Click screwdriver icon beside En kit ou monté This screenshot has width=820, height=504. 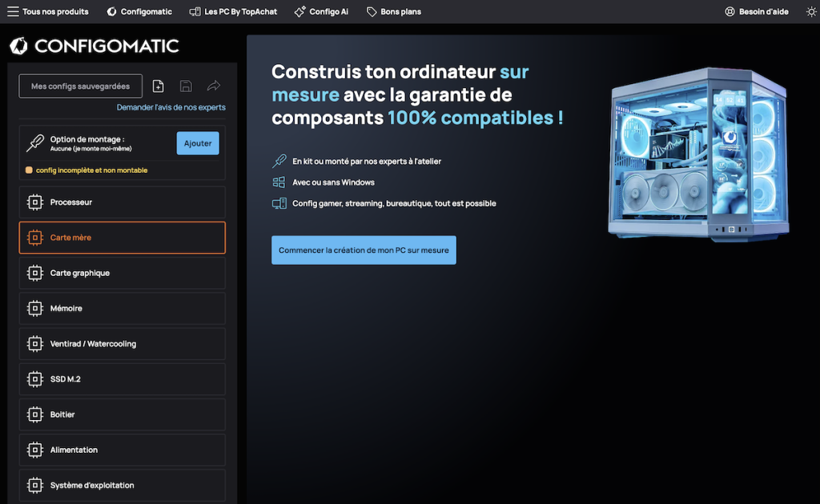pos(279,161)
